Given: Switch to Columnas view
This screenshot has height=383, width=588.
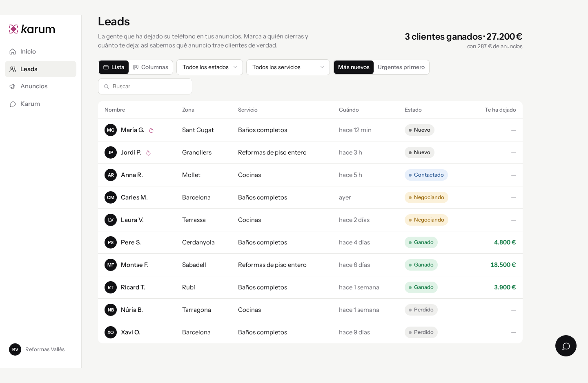Looking at the screenshot, I should (151, 67).
